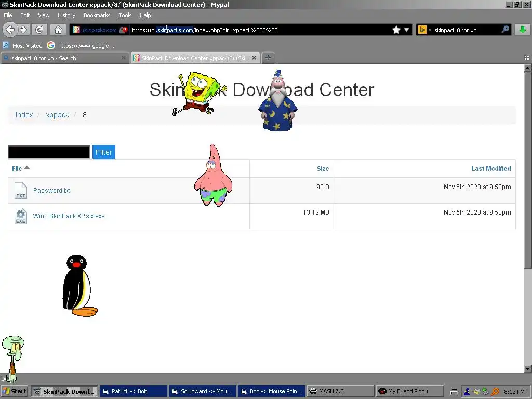Open the File menu
This screenshot has width=532, height=399.
(x=8, y=15)
